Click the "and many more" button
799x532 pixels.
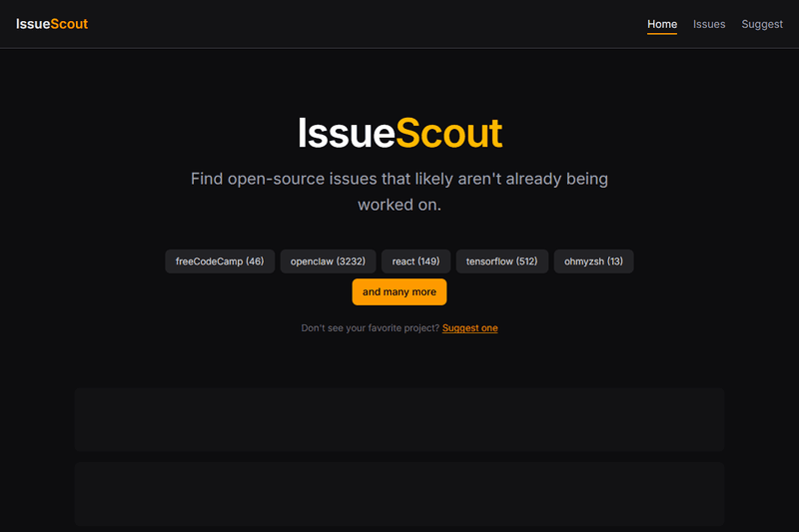399,291
